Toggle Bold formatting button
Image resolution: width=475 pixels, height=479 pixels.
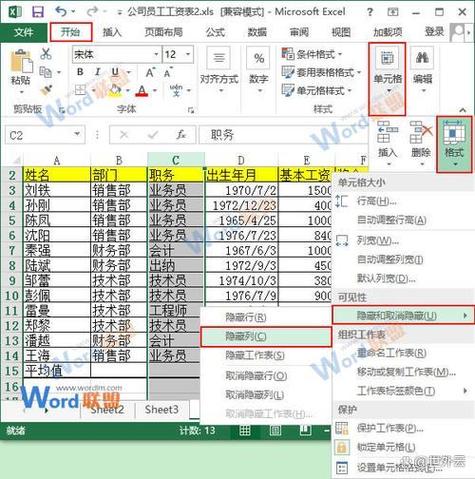pyautogui.click(x=80, y=72)
